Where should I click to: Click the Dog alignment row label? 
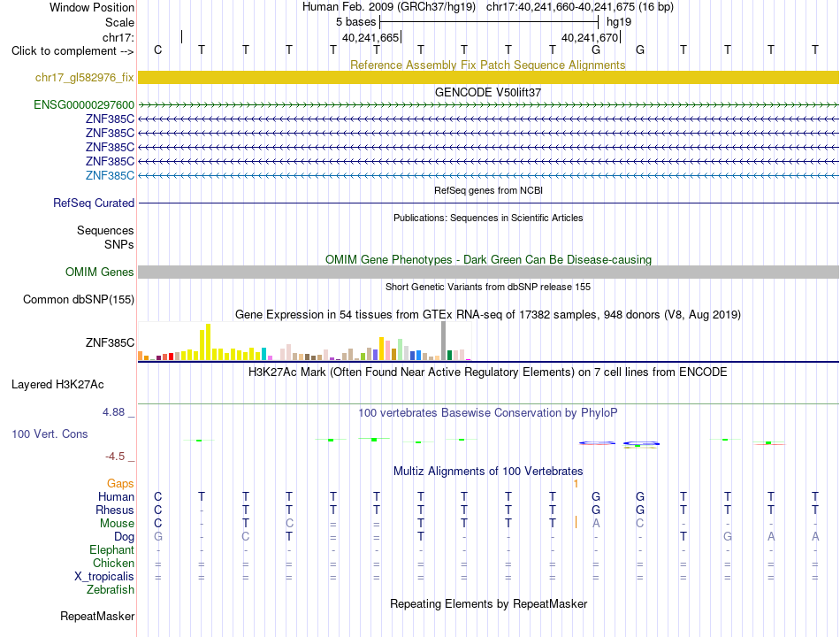point(124,537)
